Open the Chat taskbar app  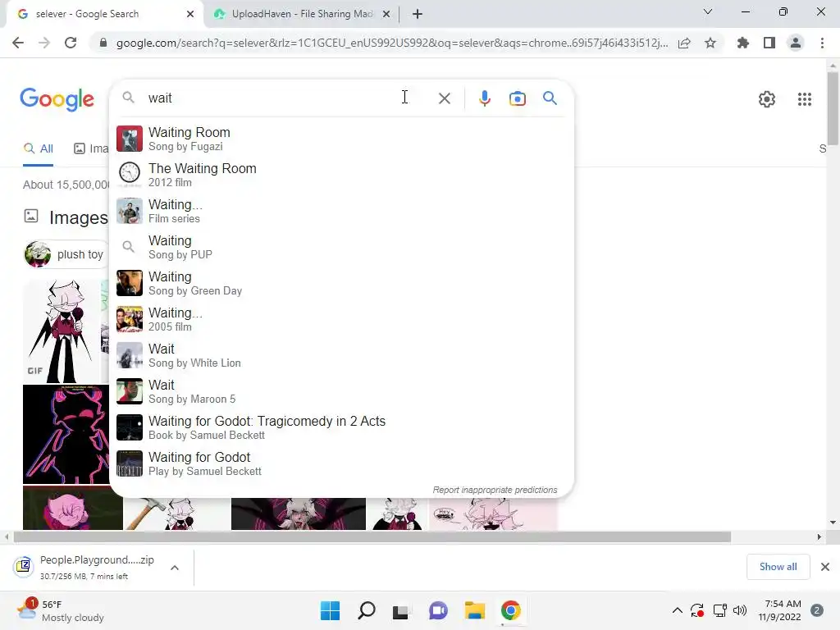[x=438, y=610]
